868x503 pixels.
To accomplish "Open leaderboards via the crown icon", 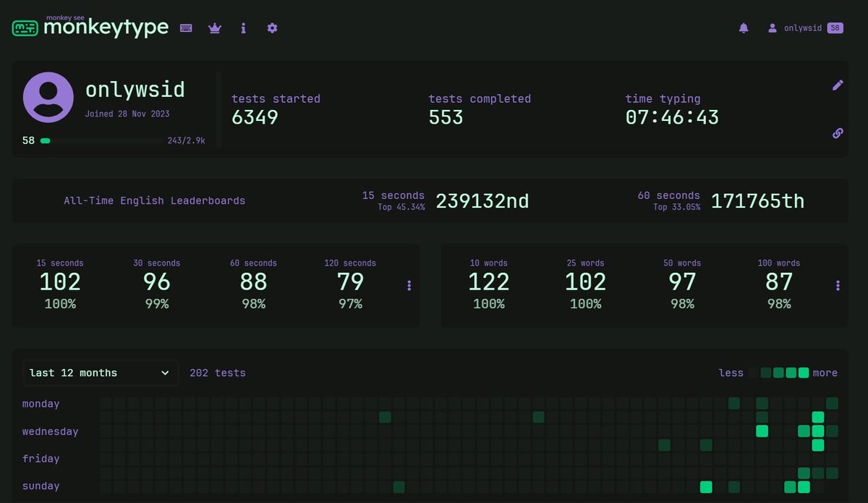I will [215, 28].
